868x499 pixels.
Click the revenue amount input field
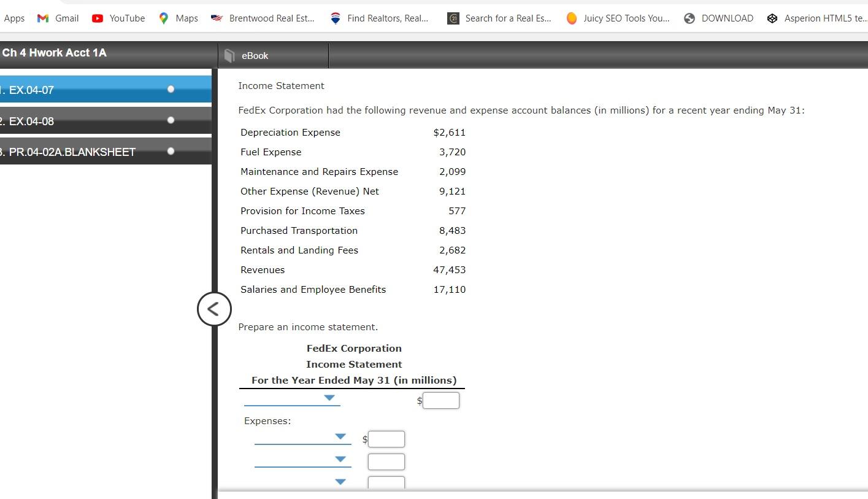click(x=441, y=400)
